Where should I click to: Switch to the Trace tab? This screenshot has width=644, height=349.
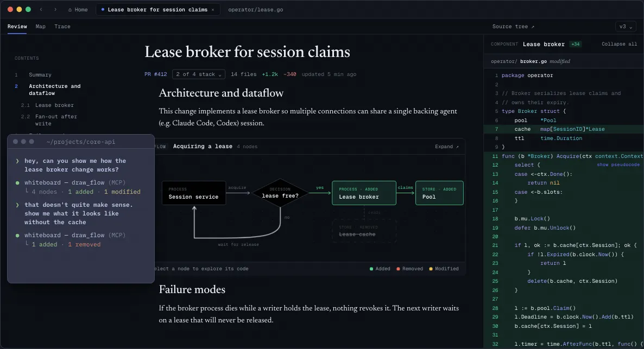[62, 26]
